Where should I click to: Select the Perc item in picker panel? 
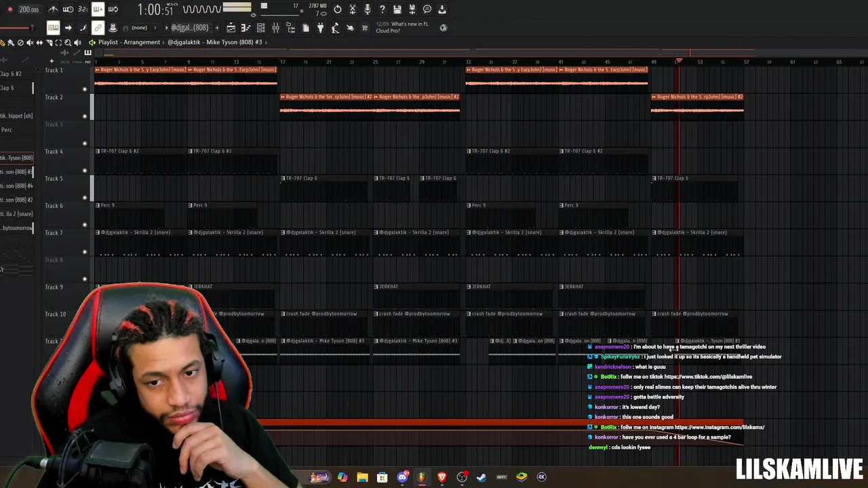point(7,129)
